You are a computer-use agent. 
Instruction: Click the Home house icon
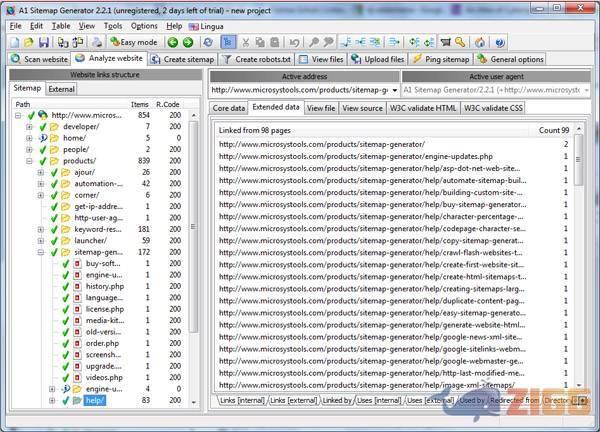point(480,42)
